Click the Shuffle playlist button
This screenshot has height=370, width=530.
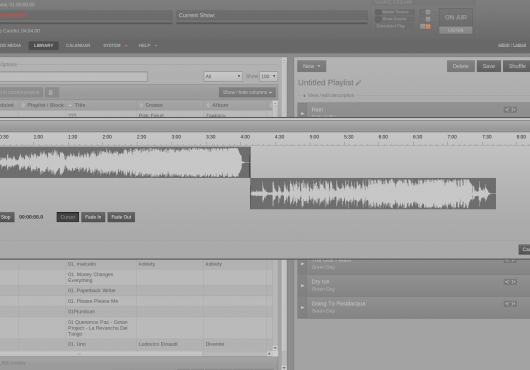[517, 66]
